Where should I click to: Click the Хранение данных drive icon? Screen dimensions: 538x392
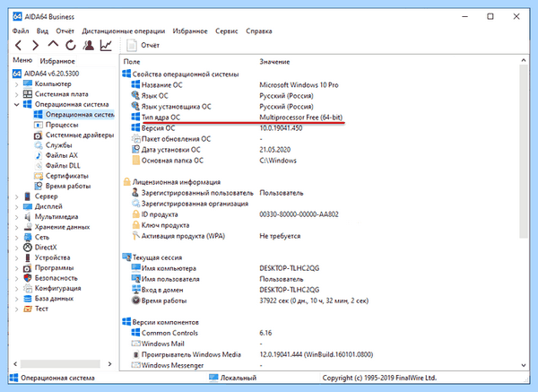point(28,227)
